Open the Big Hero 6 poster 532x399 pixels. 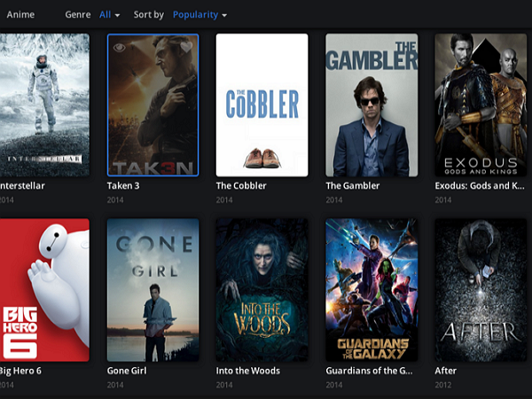click(x=44, y=290)
